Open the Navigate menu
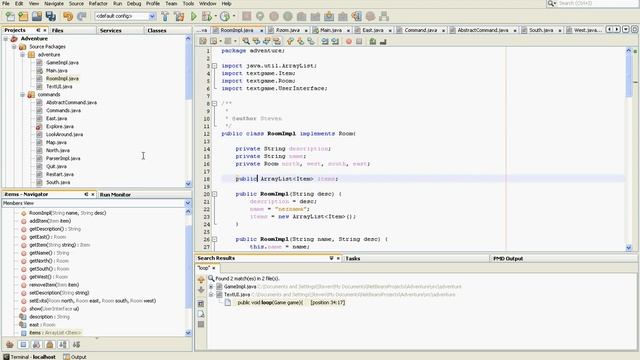640x360 pixels. (x=54, y=3)
